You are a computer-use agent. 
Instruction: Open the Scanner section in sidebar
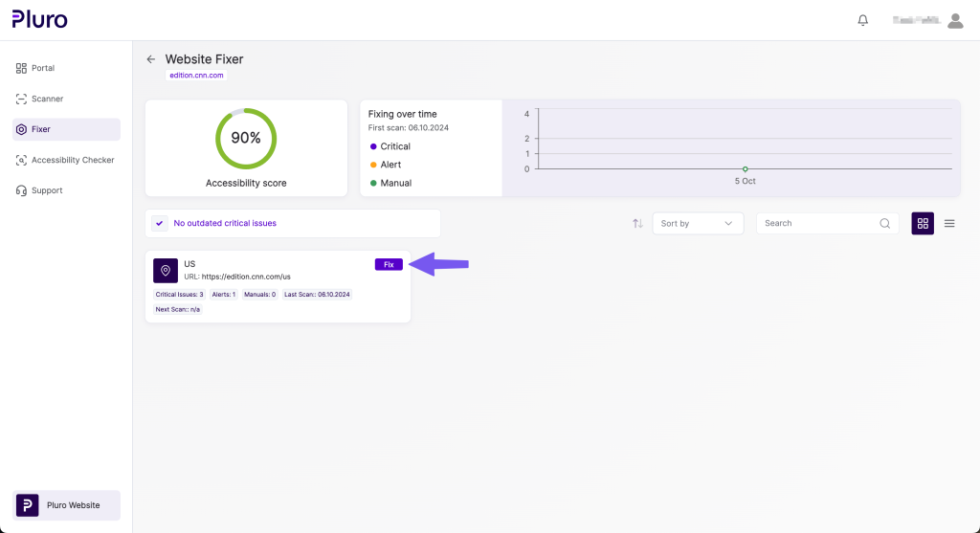[47, 99]
